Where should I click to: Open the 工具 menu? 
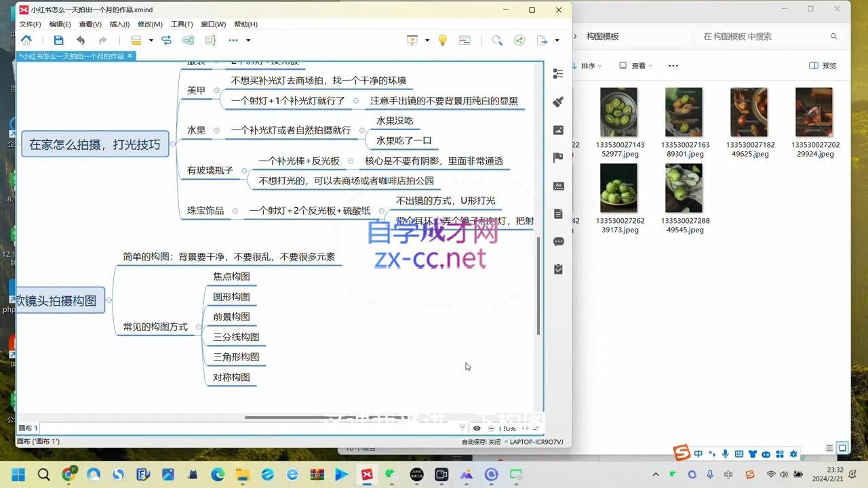[180, 24]
